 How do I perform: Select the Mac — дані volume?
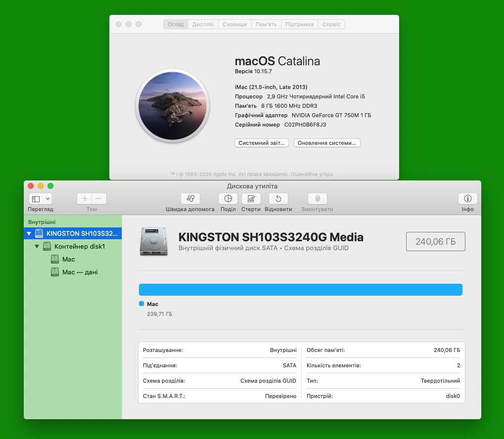[x=73, y=272]
